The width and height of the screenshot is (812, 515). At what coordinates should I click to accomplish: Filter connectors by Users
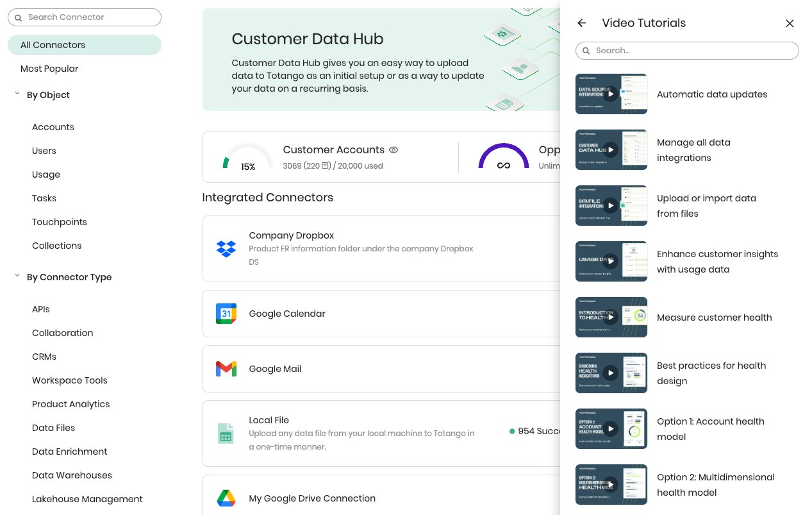[44, 151]
